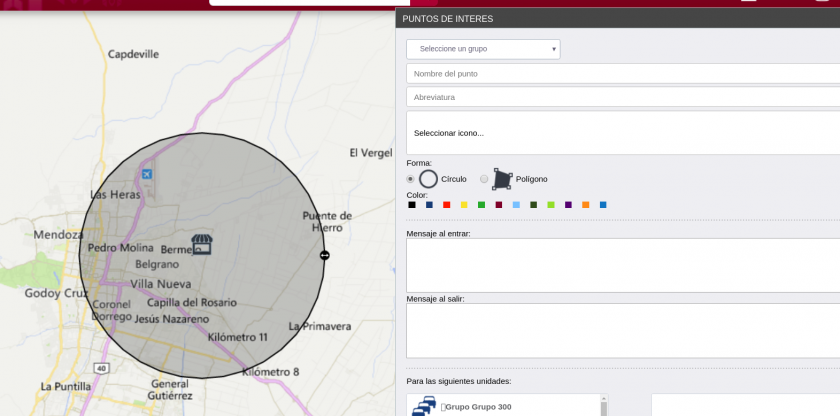This screenshot has height=416, width=840.
Task: Click the polygon shape icon under Forma
Action: pyautogui.click(x=502, y=179)
